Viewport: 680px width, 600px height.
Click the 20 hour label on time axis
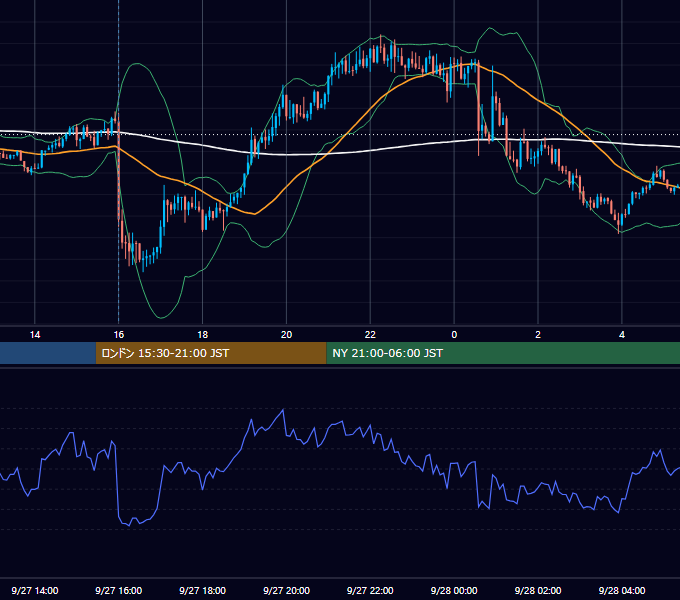[286, 335]
